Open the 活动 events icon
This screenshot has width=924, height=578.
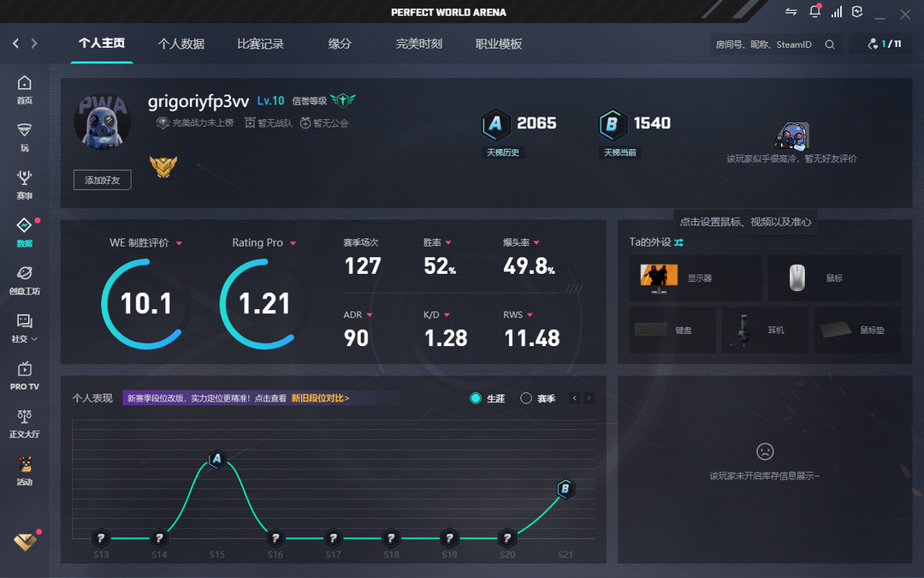coord(24,465)
